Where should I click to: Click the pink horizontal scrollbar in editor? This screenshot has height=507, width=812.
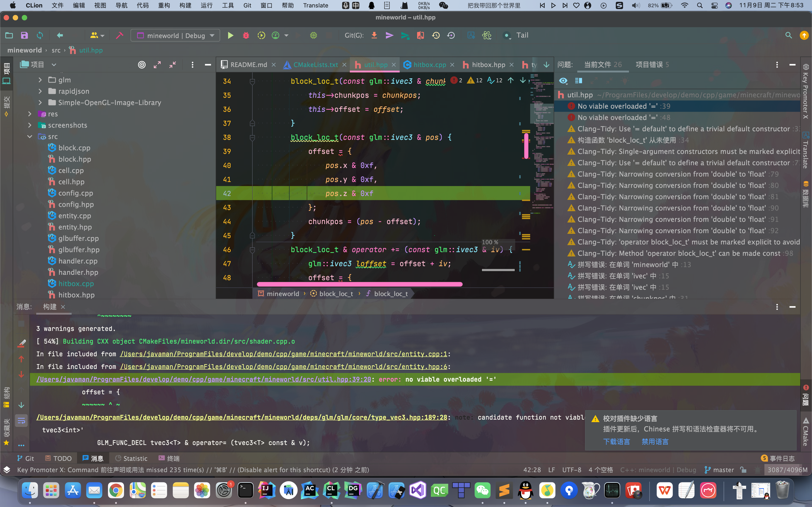pos(359,284)
